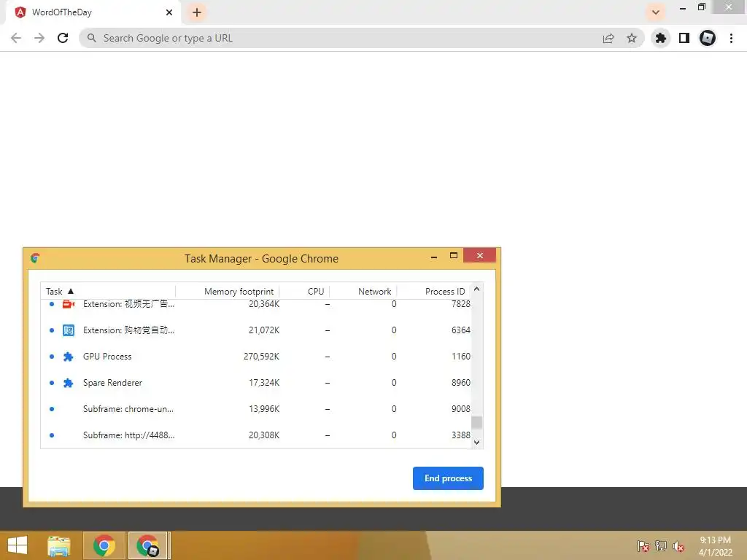Sort by Network column header
Viewport: 747px width, 560px height.
(x=363, y=292)
